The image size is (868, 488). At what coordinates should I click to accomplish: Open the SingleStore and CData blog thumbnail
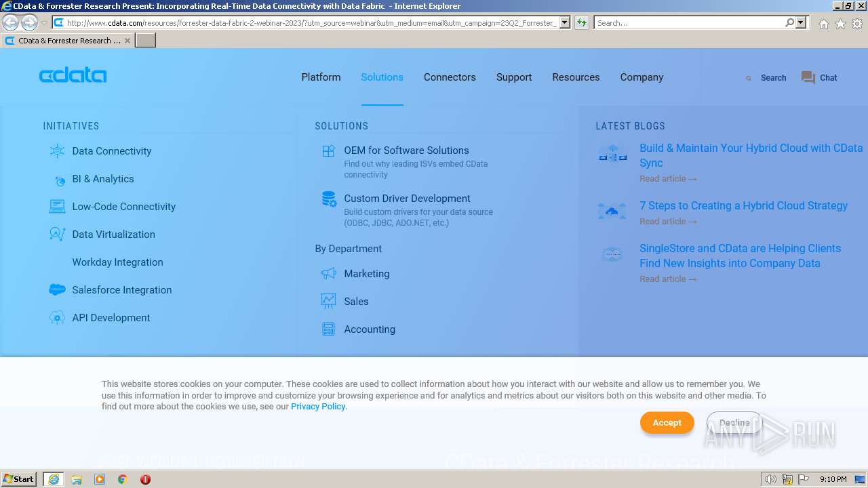[x=612, y=255]
